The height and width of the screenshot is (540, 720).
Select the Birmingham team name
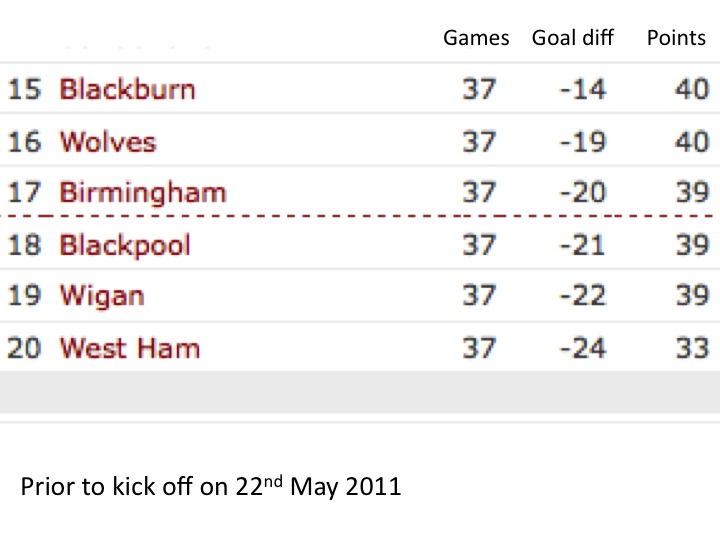point(143,192)
